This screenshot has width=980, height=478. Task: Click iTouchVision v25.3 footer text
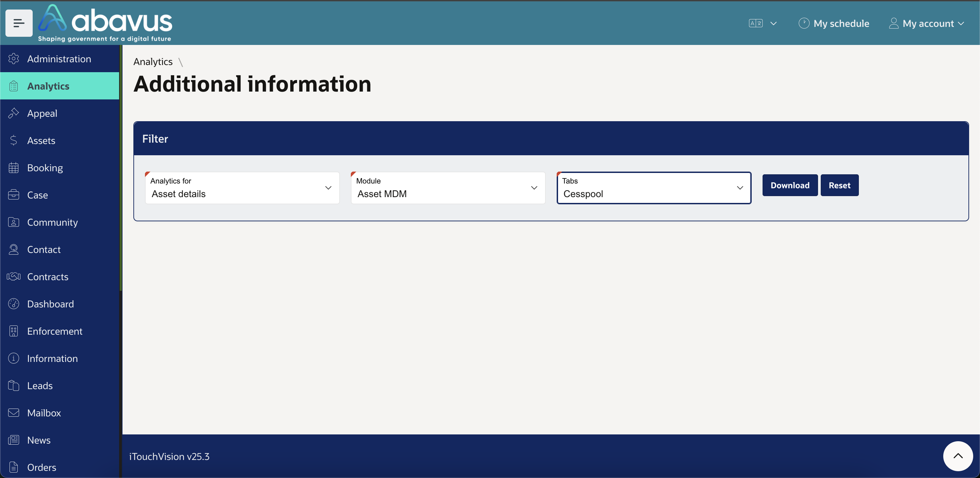pos(169,456)
